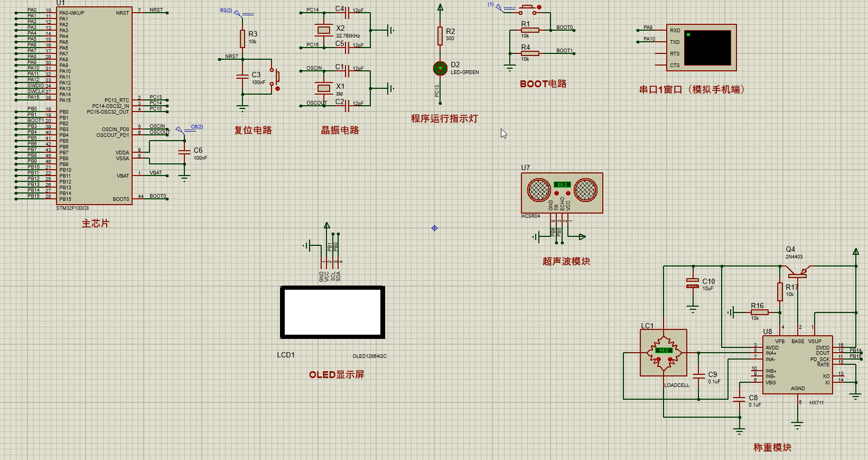Click the 晶振电路 label
Screen dimensions: 868x460
point(340,130)
